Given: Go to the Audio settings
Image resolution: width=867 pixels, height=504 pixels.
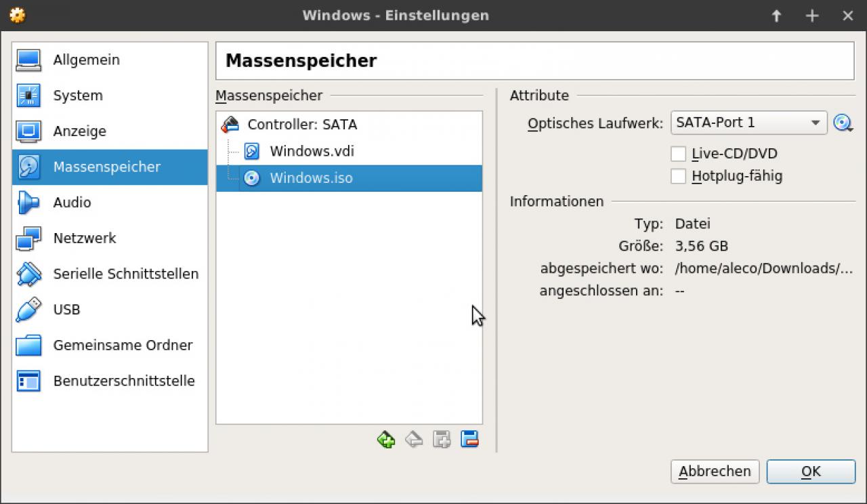Looking at the screenshot, I should [x=110, y=203].
